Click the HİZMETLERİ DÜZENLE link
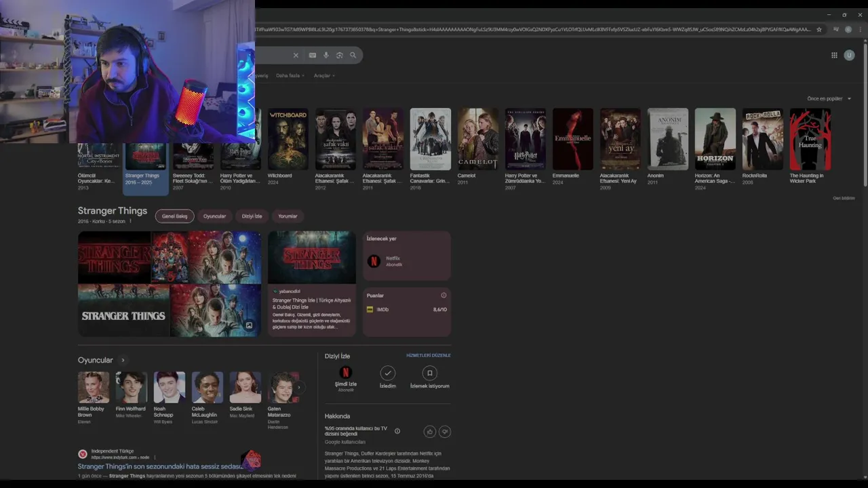 (429, 356)
